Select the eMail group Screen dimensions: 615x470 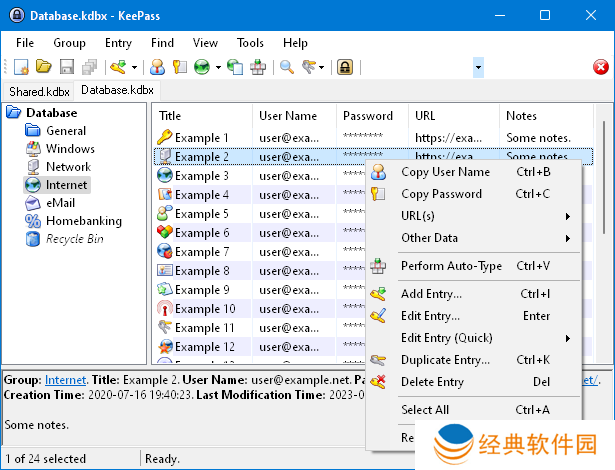[x=60, y=203]
